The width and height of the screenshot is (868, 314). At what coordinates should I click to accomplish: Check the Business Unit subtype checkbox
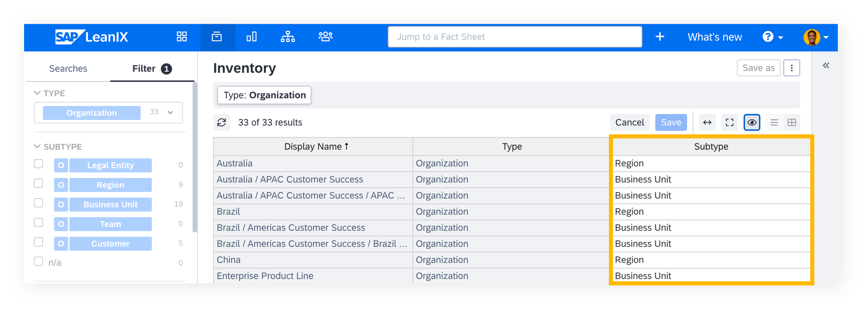38,203
